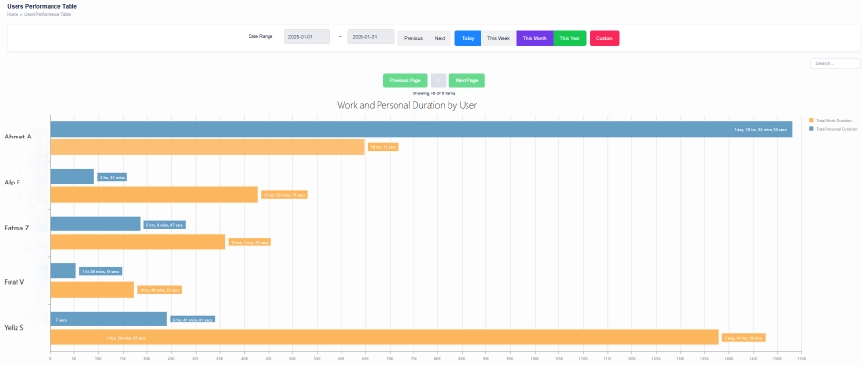Click the chart title Work and Personal Duration by User

pos(407,105)
